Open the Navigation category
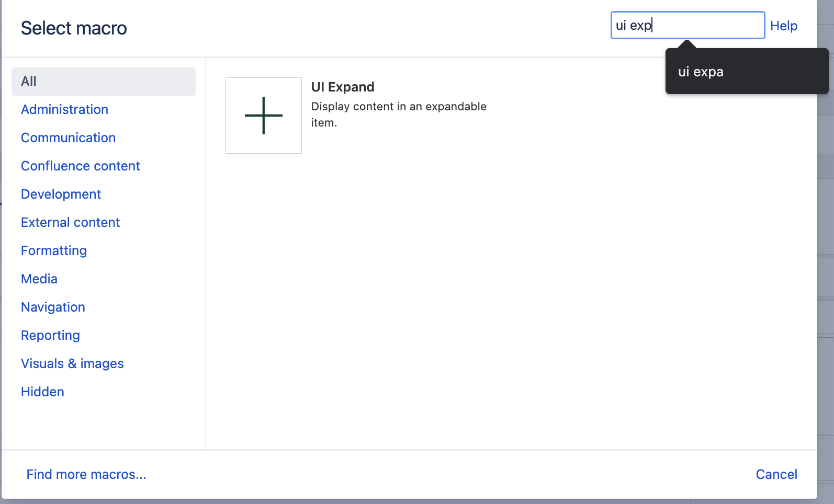Viewport: 834px width, 504px height. [53, 307]
